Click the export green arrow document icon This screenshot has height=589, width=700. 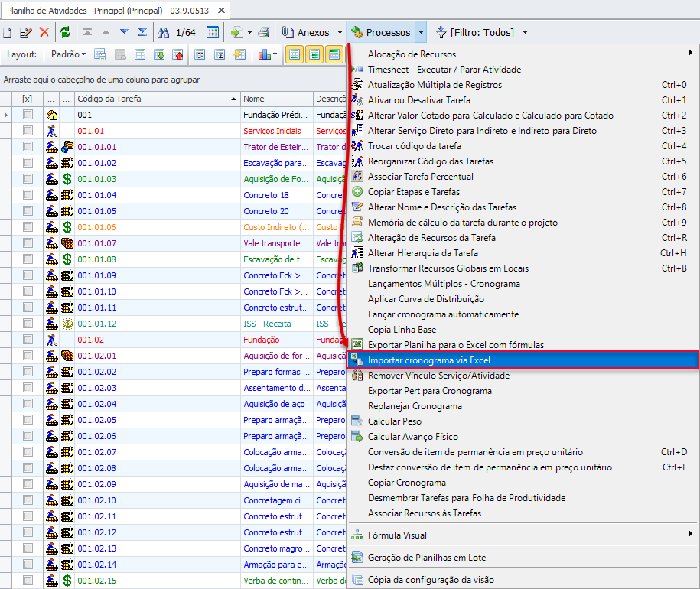point(236,32)
